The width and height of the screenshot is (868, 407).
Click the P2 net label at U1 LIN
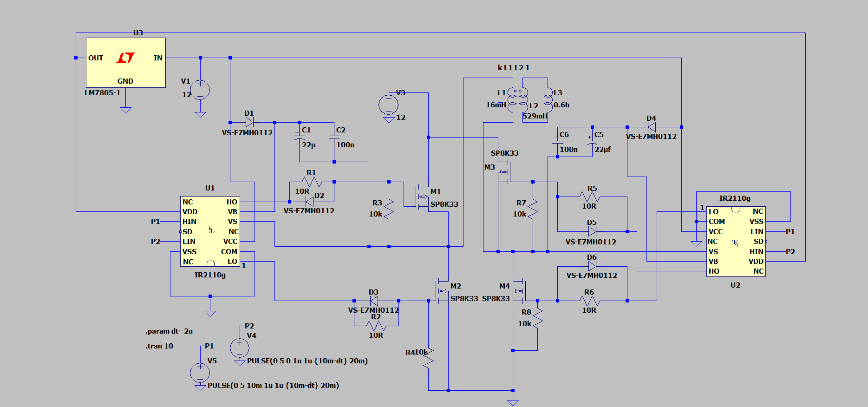click(x=155, y=242)
